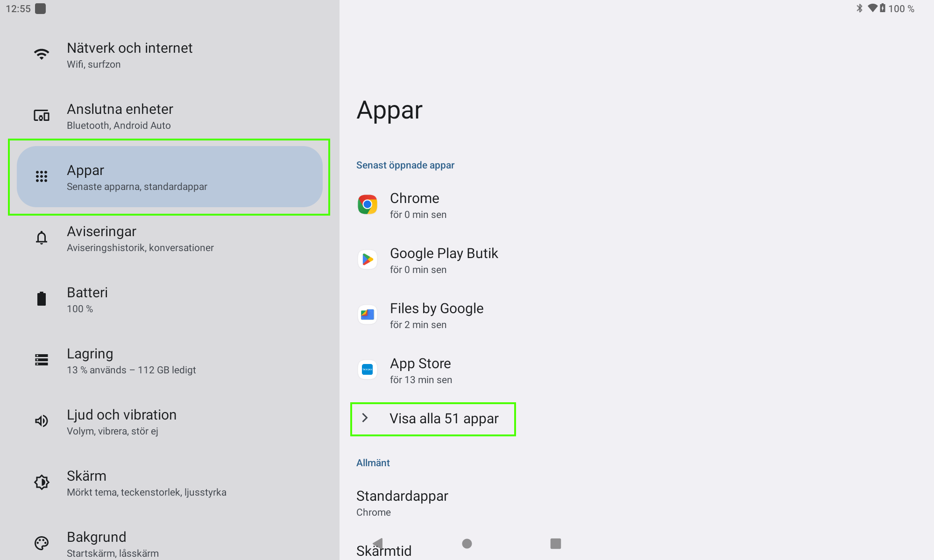The image size is (934, 560).
Task: Open Anslutna enheter settings
Action: 120,116
